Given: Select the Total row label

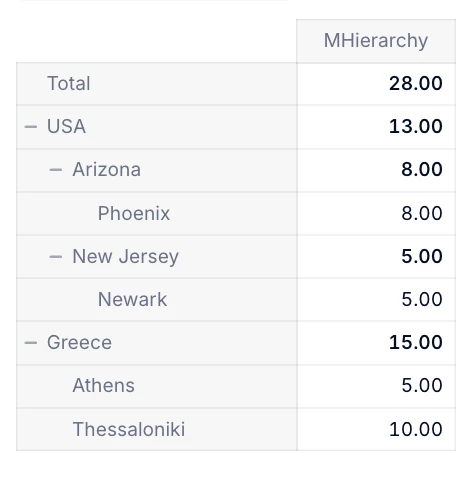Looking at the screenshot, I should tap(69, 83).
